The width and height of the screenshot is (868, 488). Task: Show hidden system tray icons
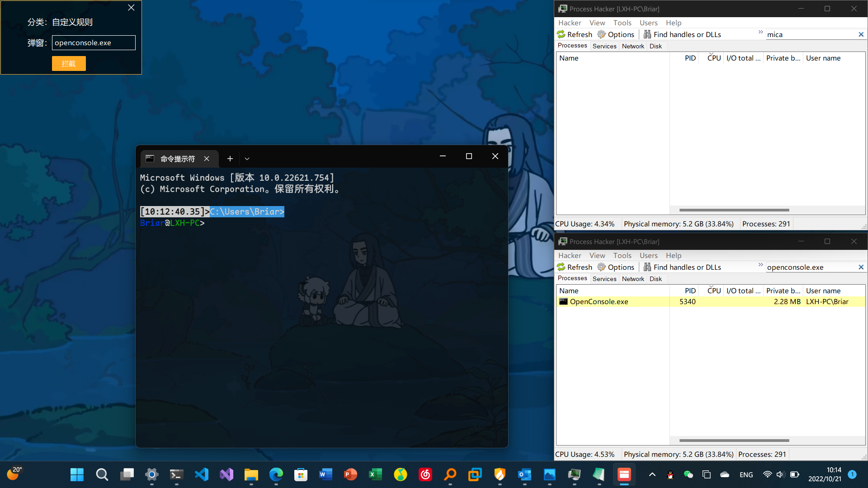point(652,474)
